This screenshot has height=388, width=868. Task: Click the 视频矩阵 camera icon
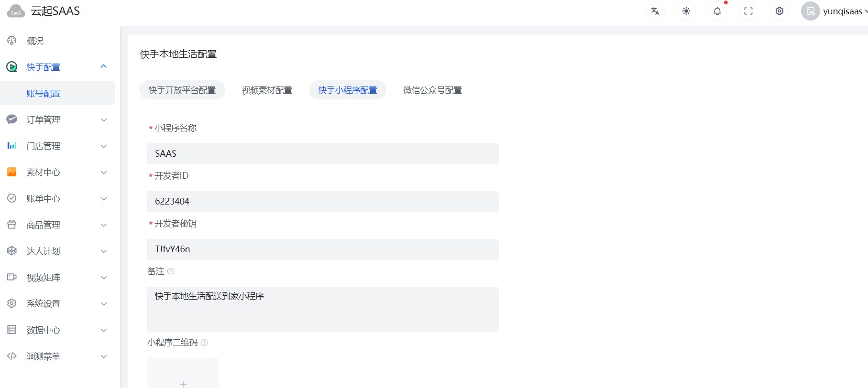point(12,277)
